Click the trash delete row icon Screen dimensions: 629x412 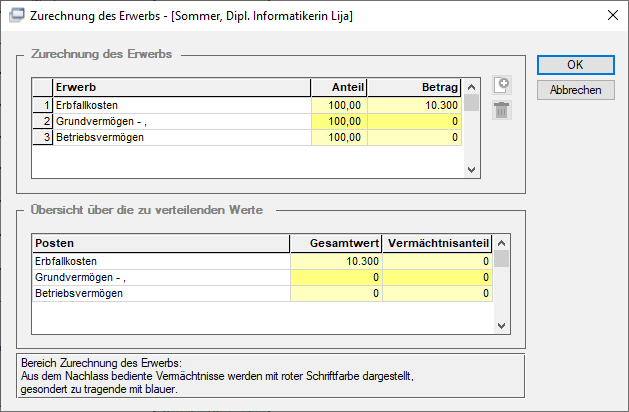click(x=502, y=110)
